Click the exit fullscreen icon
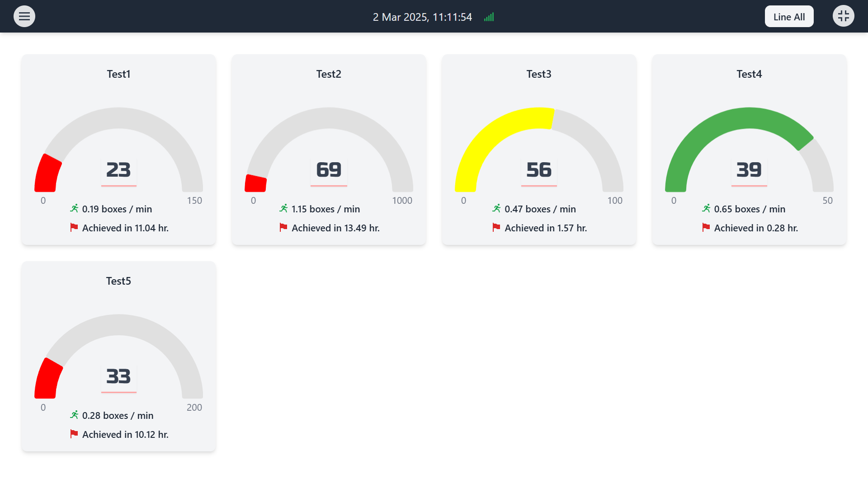Screen dimensions: 868x488 point(844,16)
